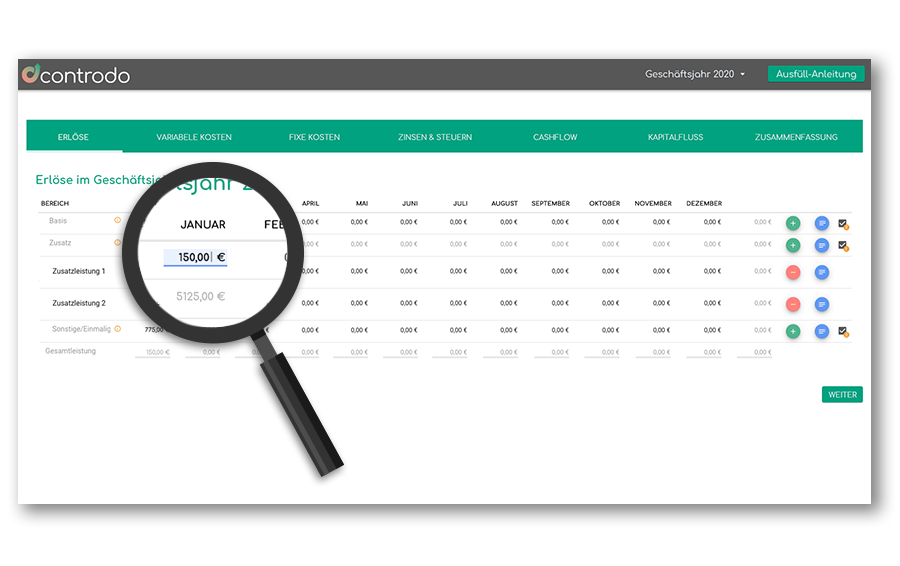The height and width of the screenshot is (566, 900).
Task: Toggle the checkbox in Sonstige/Einmalig row
Action: (842, 331)
